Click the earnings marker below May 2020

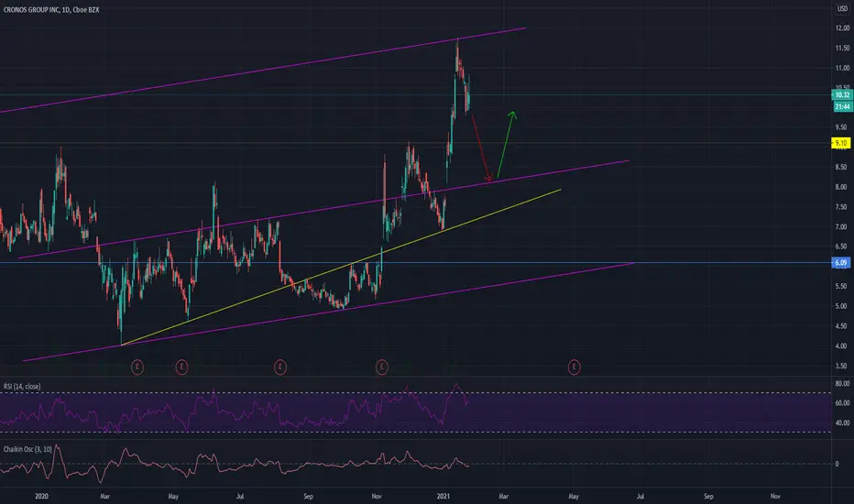182,367
